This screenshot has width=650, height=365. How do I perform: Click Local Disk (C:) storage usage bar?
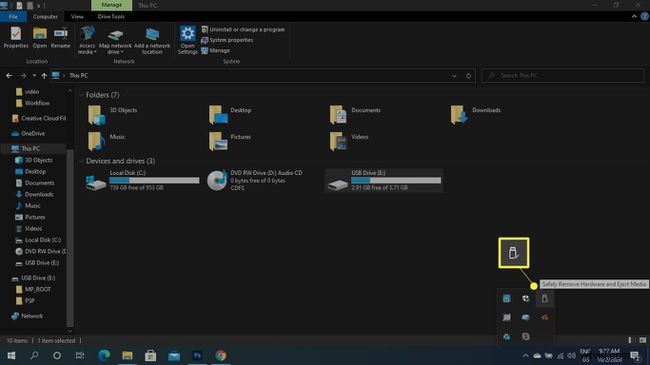tap(154, 180)
